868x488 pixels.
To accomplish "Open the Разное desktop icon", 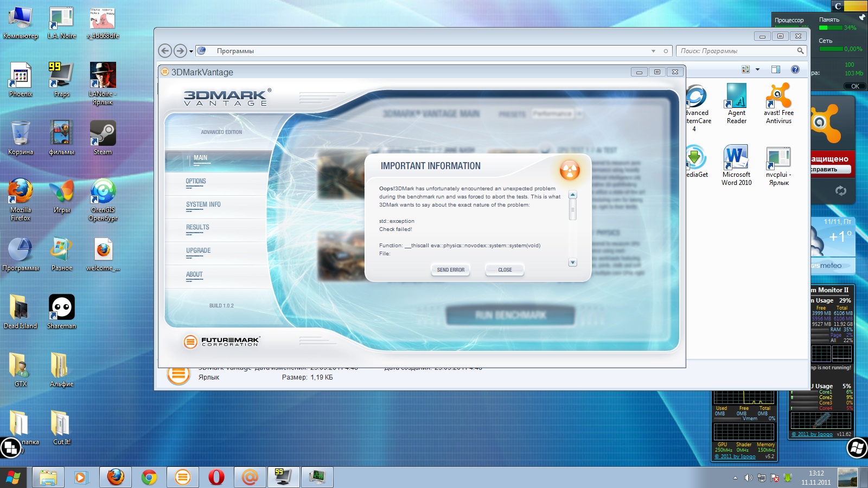I will point(61,254).
